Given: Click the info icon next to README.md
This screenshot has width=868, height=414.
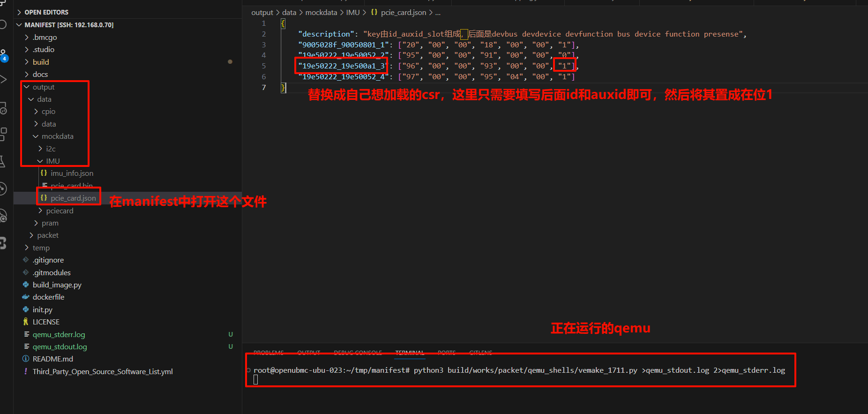Looking at the screenshot, I should pyautogui.click(x=26, y=359).
